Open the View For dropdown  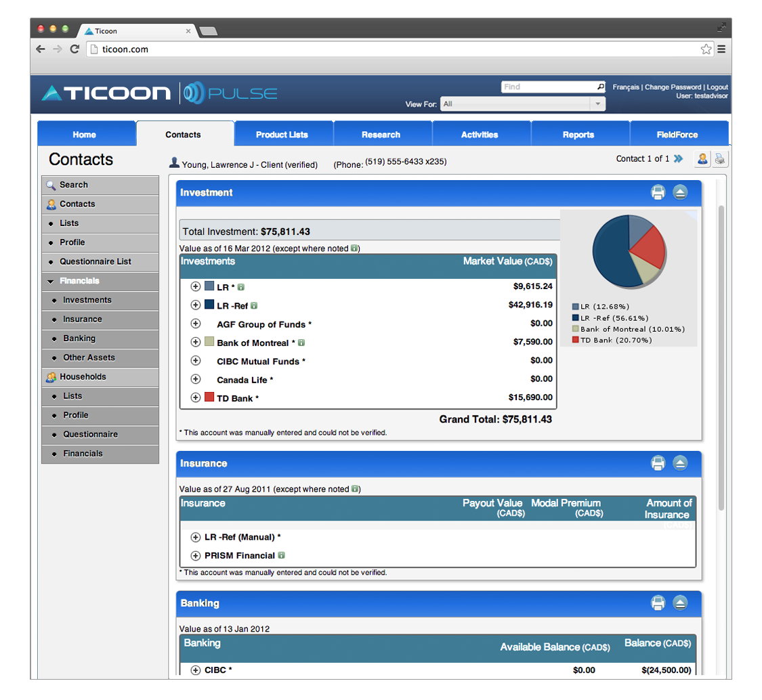tap(523, 104)
